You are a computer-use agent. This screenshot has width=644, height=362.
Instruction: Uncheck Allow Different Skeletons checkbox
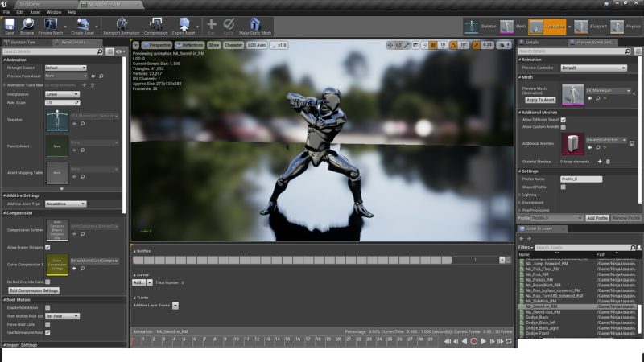point(563,119)
